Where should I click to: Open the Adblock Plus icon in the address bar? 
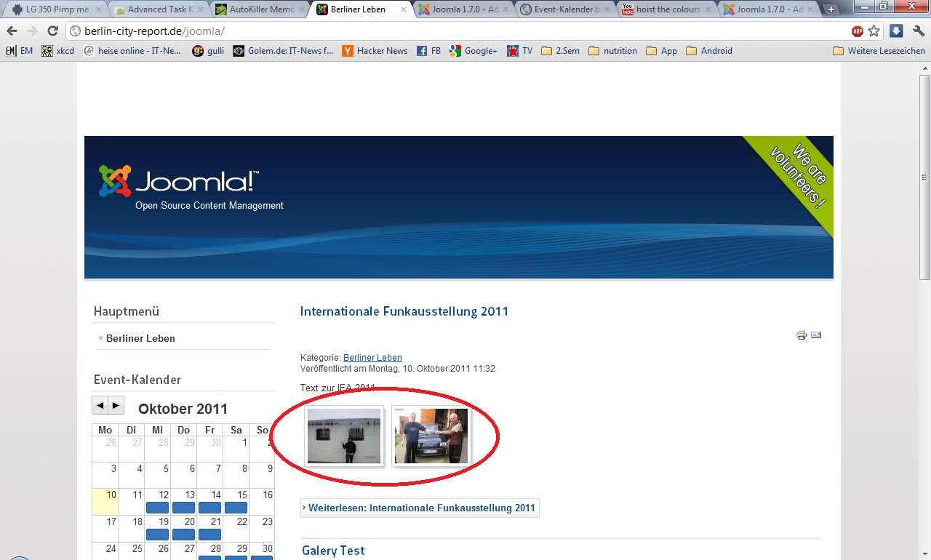858,31
